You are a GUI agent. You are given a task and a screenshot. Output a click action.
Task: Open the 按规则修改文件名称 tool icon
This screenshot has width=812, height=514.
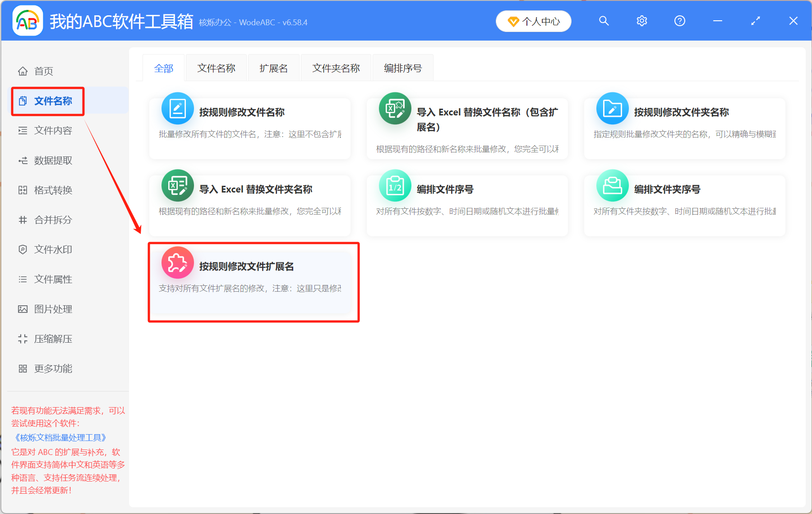pyautogui.click(x=177, y=108)
